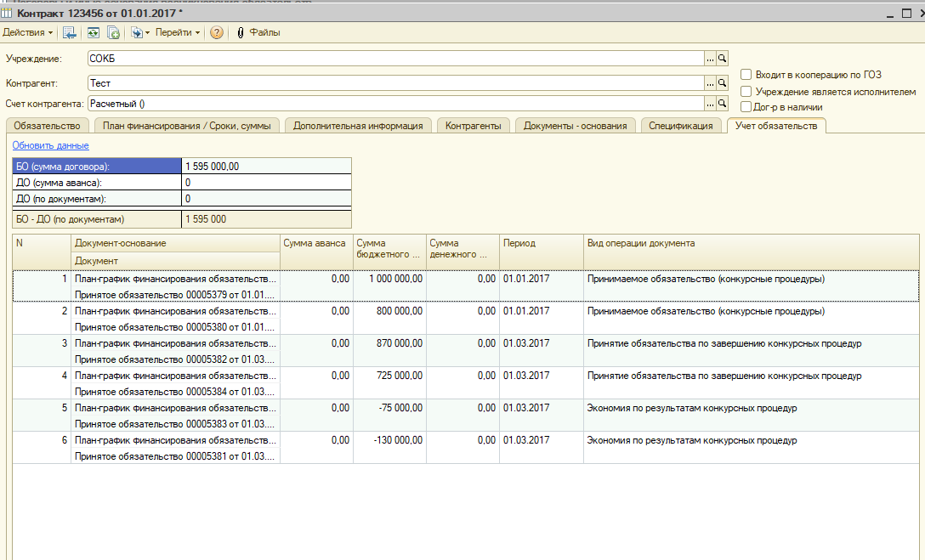Open the magnifier icon for Контрагент field

[x=722, y=83]
